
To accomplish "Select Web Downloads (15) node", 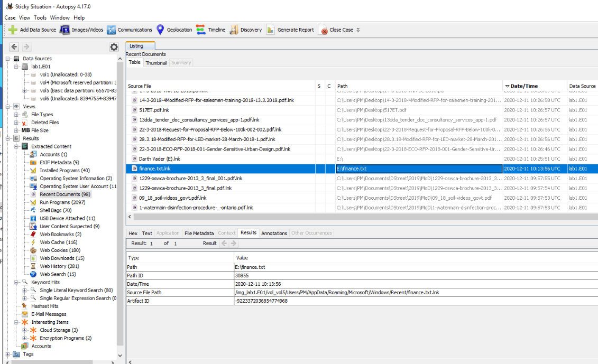I will [62, 258].
